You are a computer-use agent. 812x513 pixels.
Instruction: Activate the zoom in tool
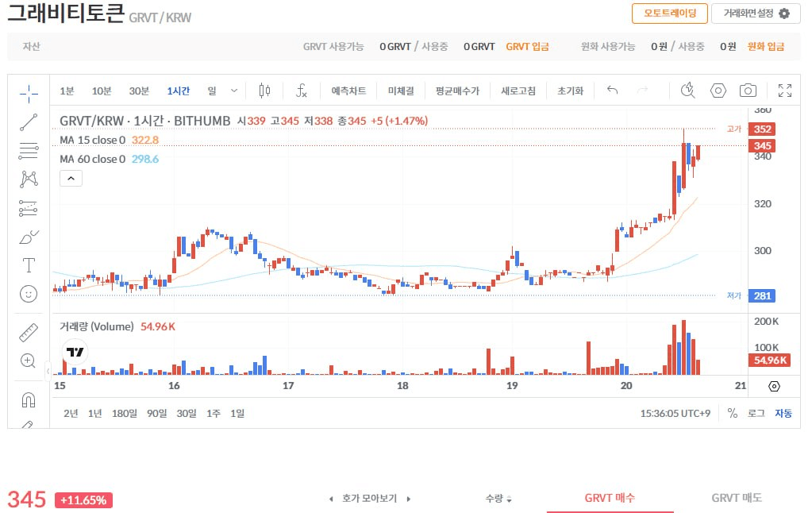(x=29, y=361)
